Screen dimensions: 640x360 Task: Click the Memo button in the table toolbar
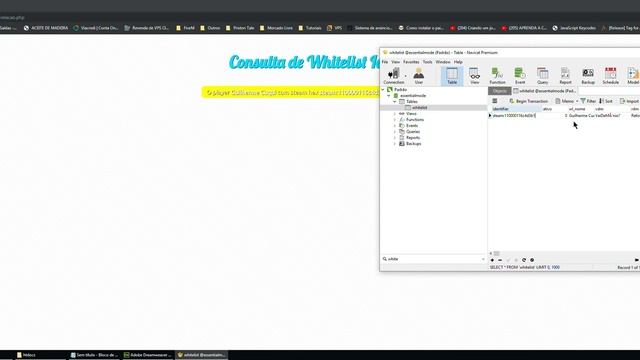564,101
